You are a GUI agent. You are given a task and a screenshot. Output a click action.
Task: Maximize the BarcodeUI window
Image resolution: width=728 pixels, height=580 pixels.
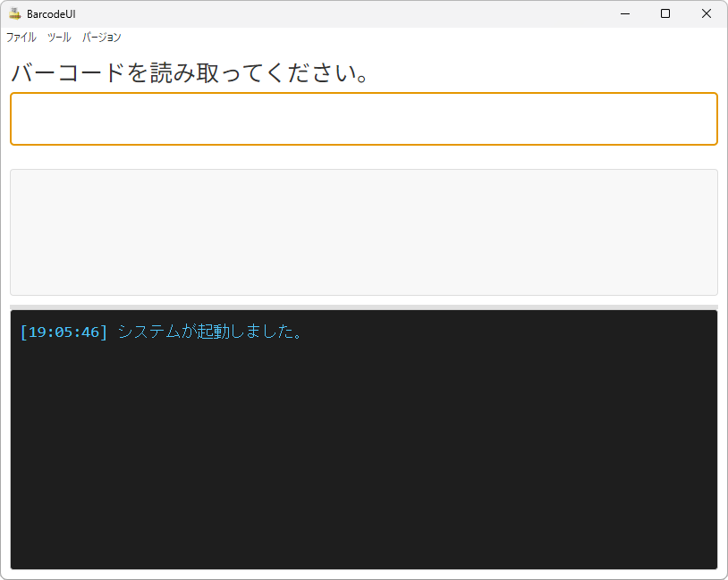click(x=665, y=14)
